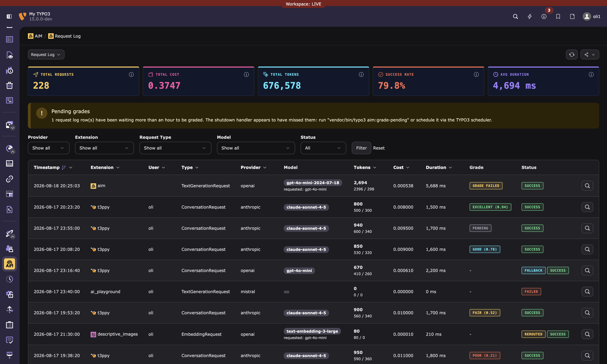Image resolution: width=607 pixels, height=364 pixels.
Task: Open the link chain sidebar icon
Action: pyautogui.click(x=10, y=179)
